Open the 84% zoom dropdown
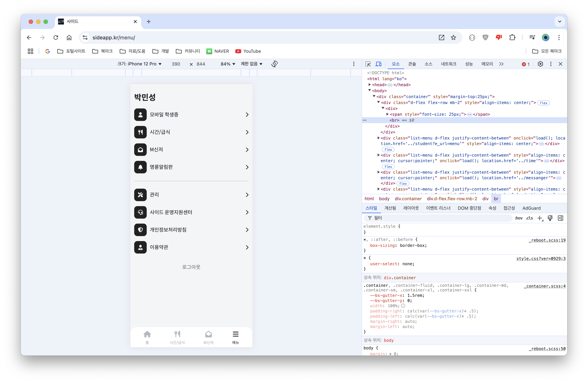Screen dimensions: 588x383 tap(227, 64)
